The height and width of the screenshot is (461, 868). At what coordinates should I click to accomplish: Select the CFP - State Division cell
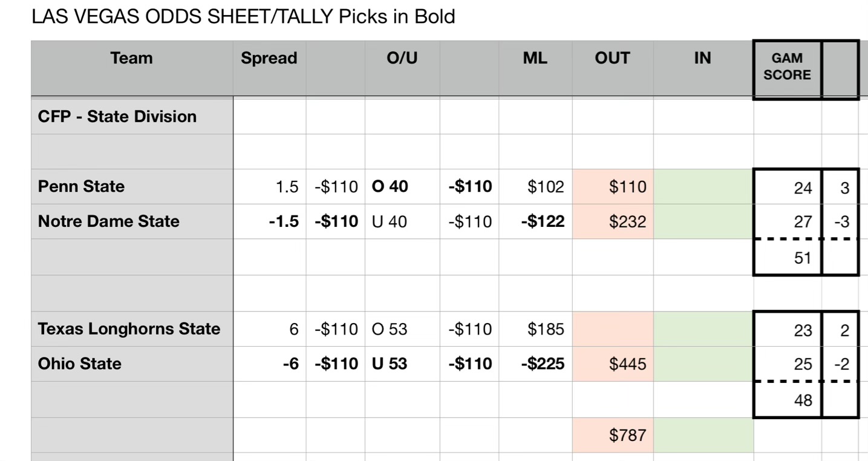pos(132,116)
